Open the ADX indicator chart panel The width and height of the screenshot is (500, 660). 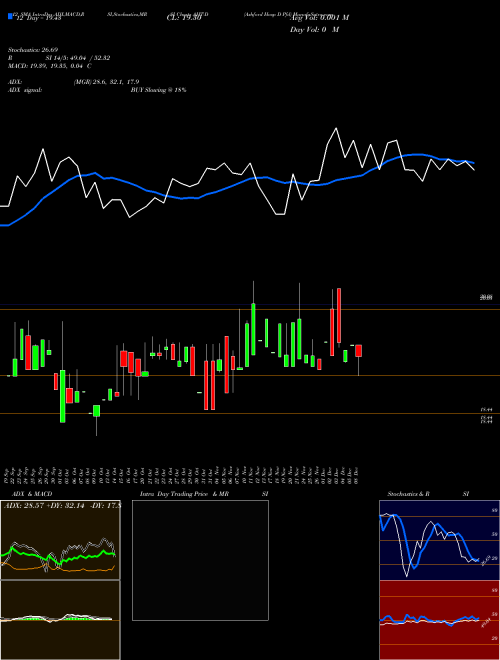pos(60,540)
